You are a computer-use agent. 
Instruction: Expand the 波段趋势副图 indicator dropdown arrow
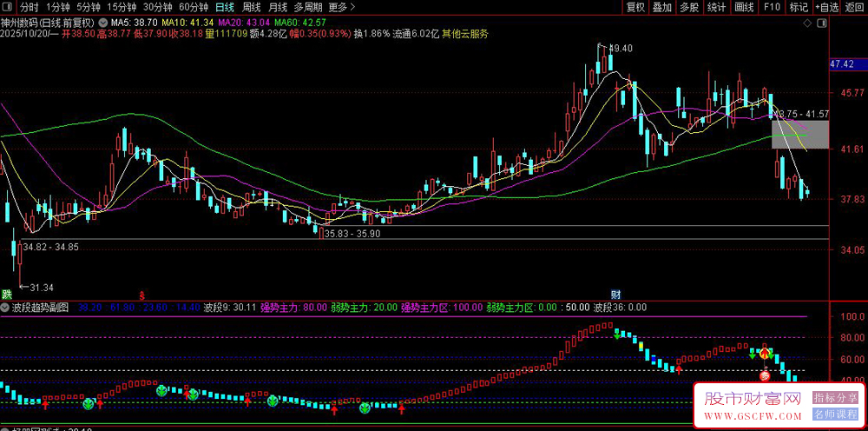click(x=6, y=308)
